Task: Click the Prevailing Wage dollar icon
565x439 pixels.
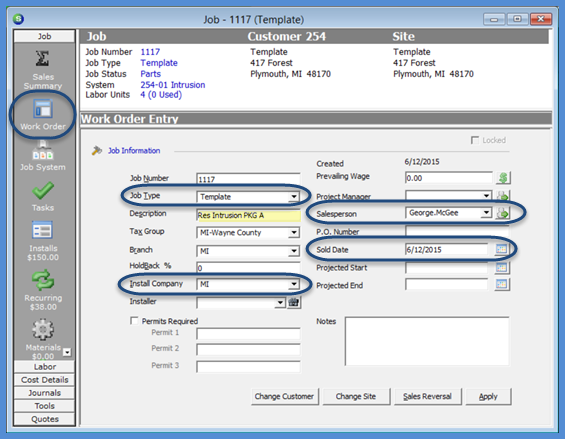Action: tap(503, 178)
